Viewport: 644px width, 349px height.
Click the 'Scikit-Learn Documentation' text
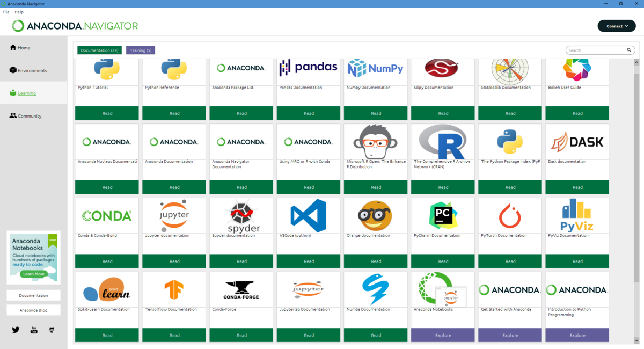[x=104, y=309]
